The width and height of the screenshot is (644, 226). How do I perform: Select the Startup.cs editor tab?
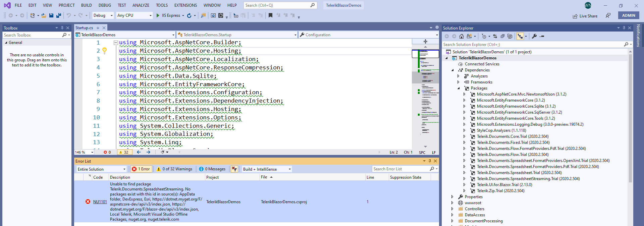[x=84, y=28]
